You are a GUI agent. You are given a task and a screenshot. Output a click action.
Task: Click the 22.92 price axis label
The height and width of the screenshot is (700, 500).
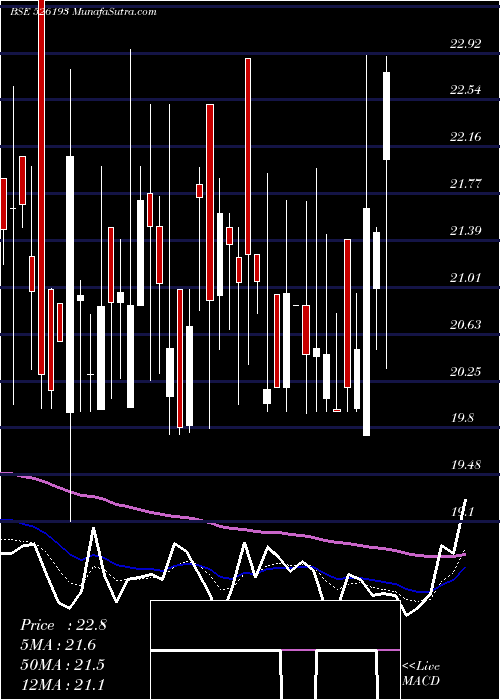coord(466,44)
